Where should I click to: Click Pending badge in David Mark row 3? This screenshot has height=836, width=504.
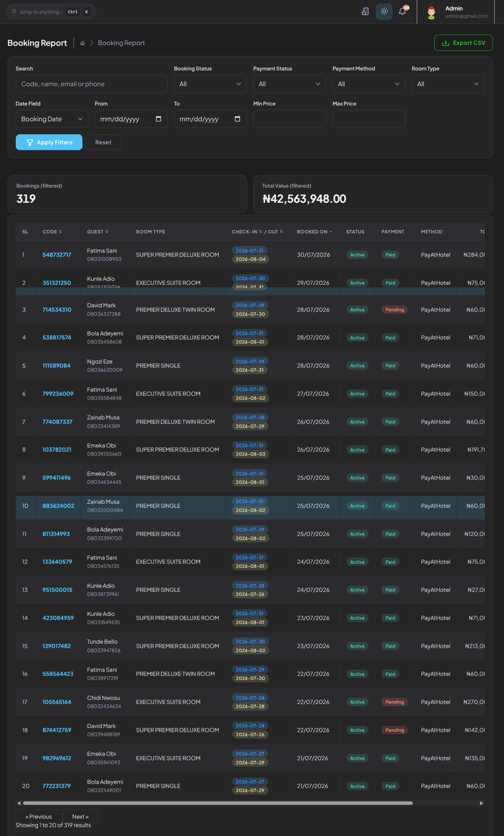coord(394,310)
